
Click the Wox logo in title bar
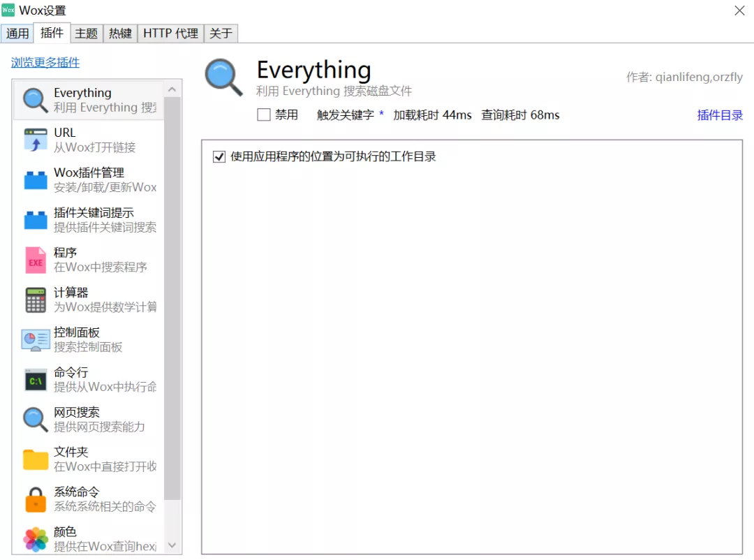8,10
